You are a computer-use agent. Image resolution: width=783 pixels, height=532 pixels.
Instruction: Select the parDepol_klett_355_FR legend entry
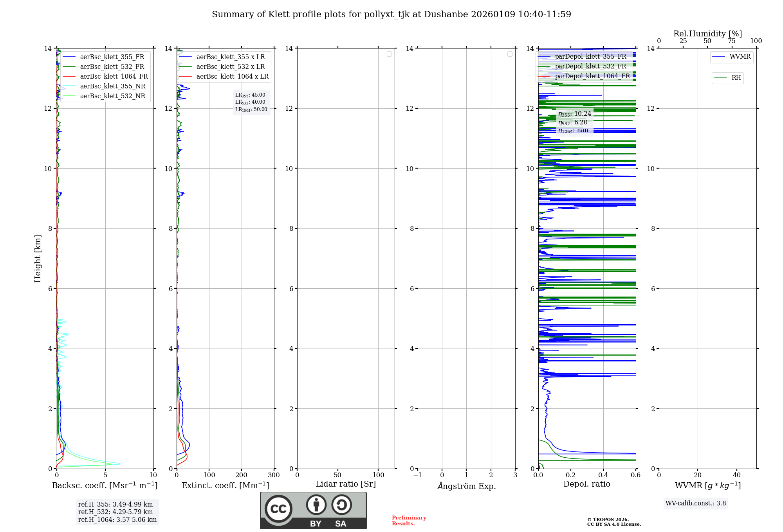click(x=590, y=56)
